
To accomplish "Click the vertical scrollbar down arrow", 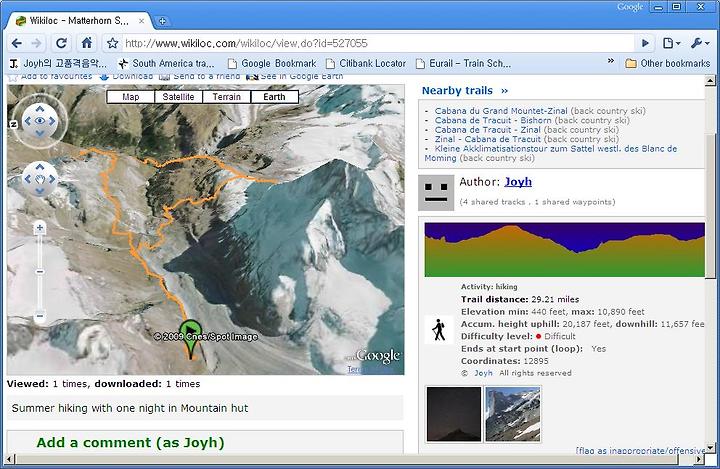I will pos(710,447).
